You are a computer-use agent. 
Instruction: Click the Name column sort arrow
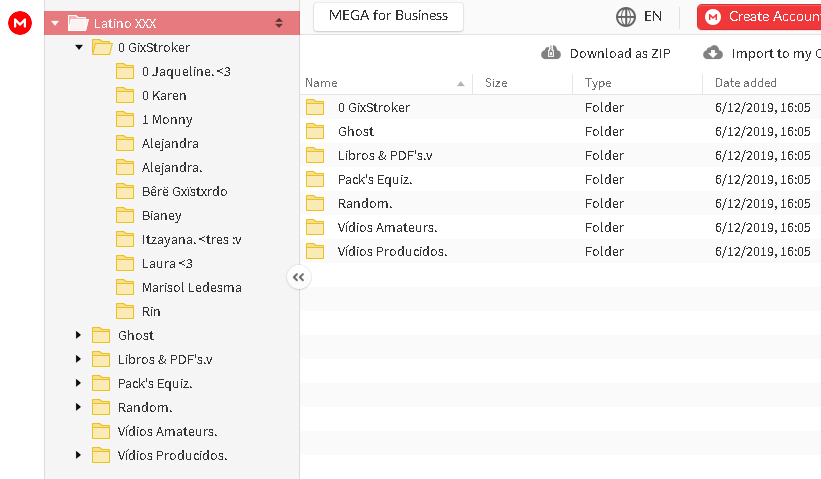(x=460, y=84)
